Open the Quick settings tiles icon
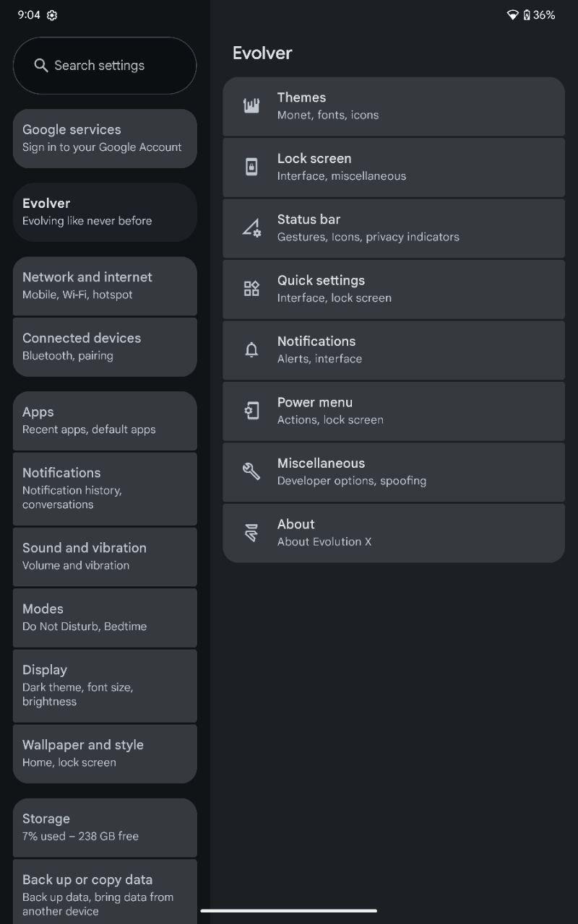The height and width of the screenshot is (924, 578). click(x=251, y=289)
